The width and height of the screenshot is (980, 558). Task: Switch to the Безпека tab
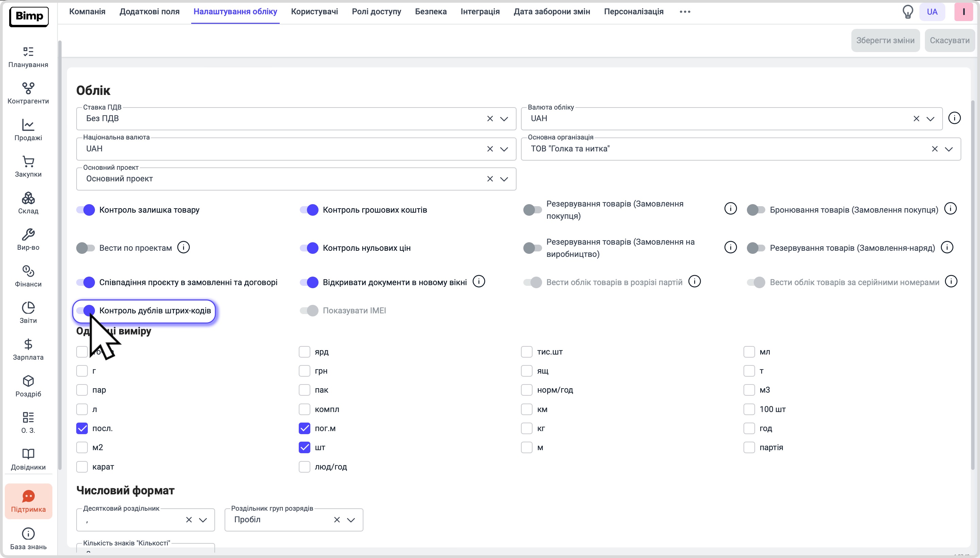(x=431, y=12)
